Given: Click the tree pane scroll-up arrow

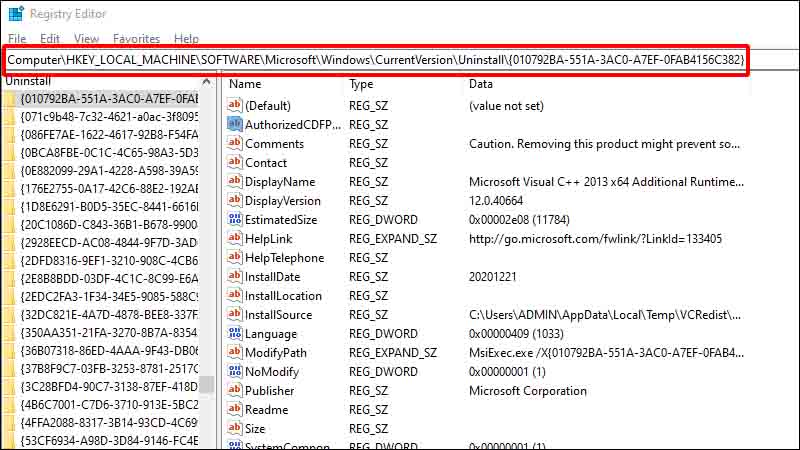Looking at the screenshot, I should click(206, 82).
